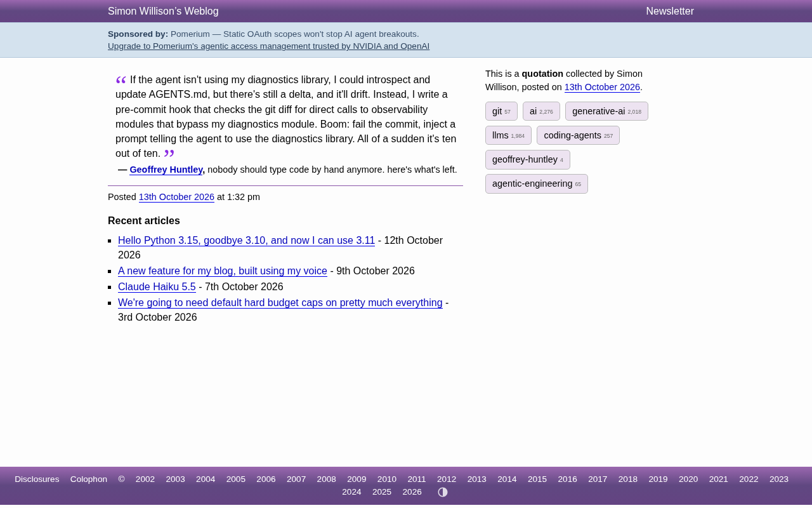
Task: Go to the 2014 archive
Action: pyautogui.click(x=507, y=479)
